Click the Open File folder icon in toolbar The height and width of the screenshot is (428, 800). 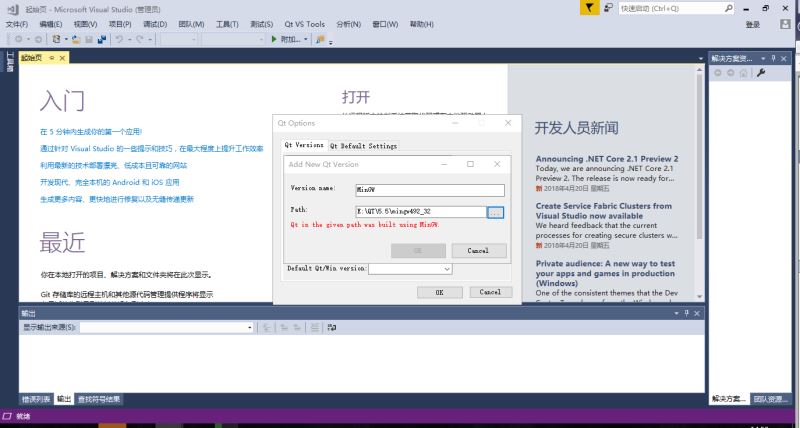[x=76, y=39]
